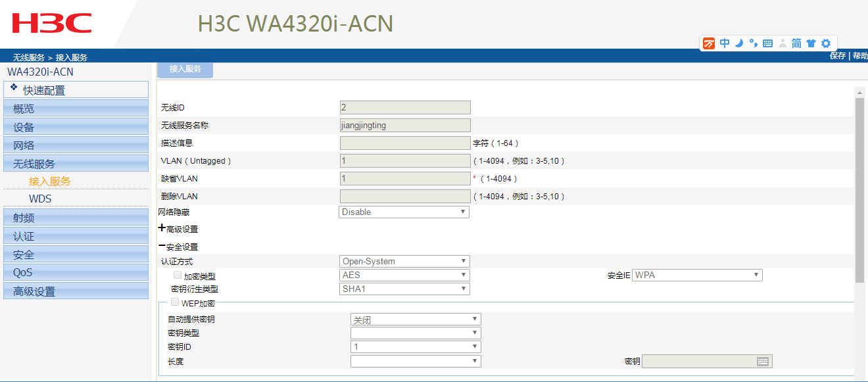Open the 认证 sidebar menu

[76, 236]
